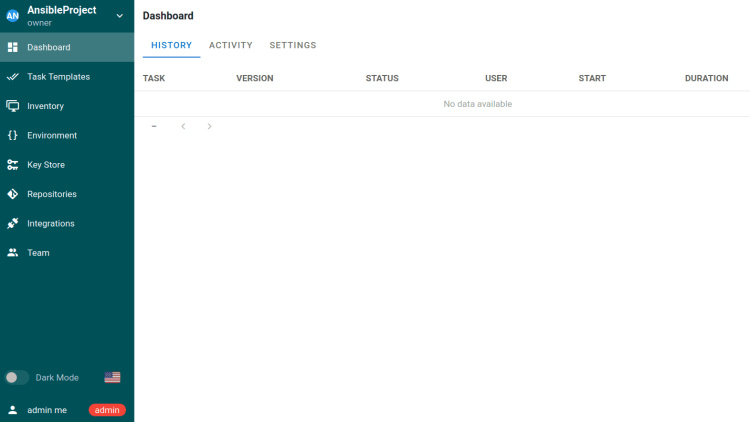The width and height of the screenshot is (750, 422).
Task: Toggle the Dark Mode switch
Action: [x=16, y=377]
